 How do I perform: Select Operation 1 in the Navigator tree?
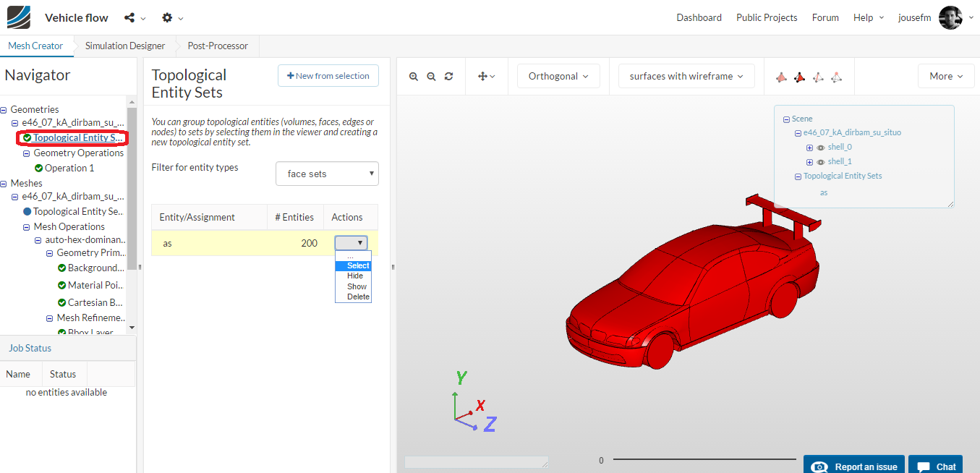[x=69, y=168]
